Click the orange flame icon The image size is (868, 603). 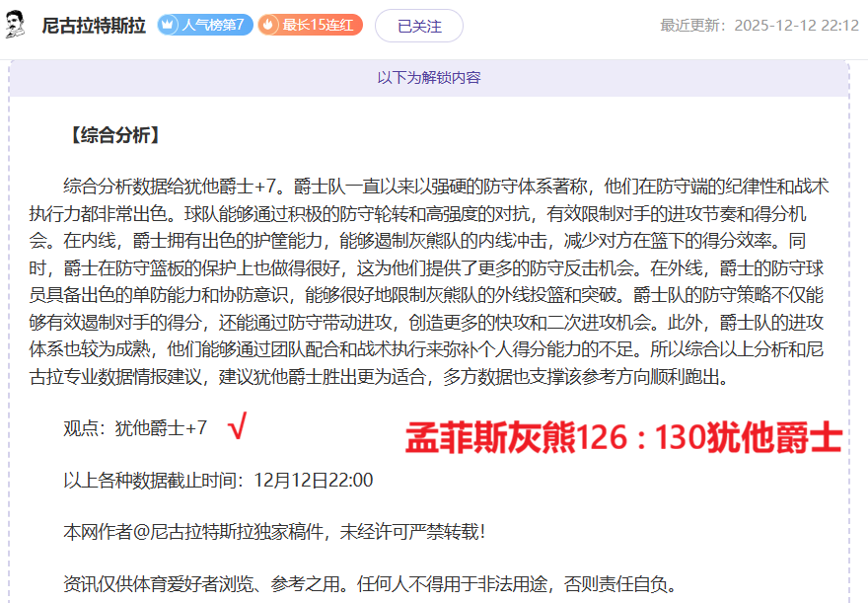pyautogui.click(x=269, y=26)
